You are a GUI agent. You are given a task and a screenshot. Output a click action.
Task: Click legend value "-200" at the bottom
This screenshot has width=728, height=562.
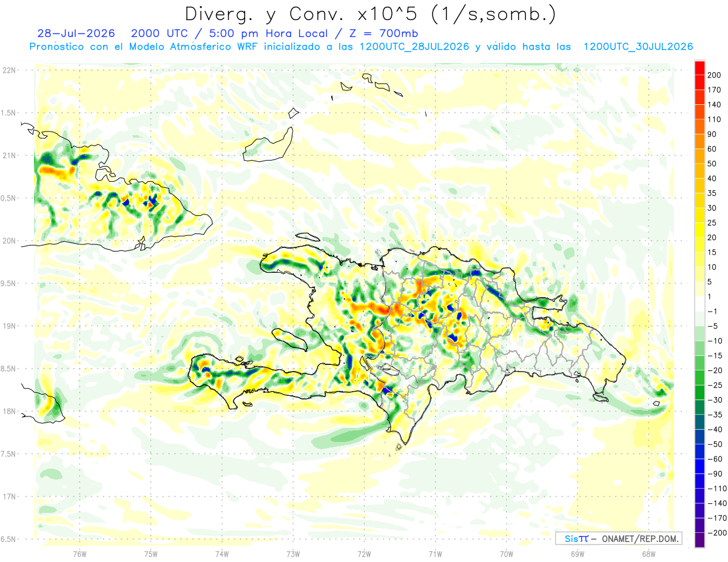(x=716, y=533)
